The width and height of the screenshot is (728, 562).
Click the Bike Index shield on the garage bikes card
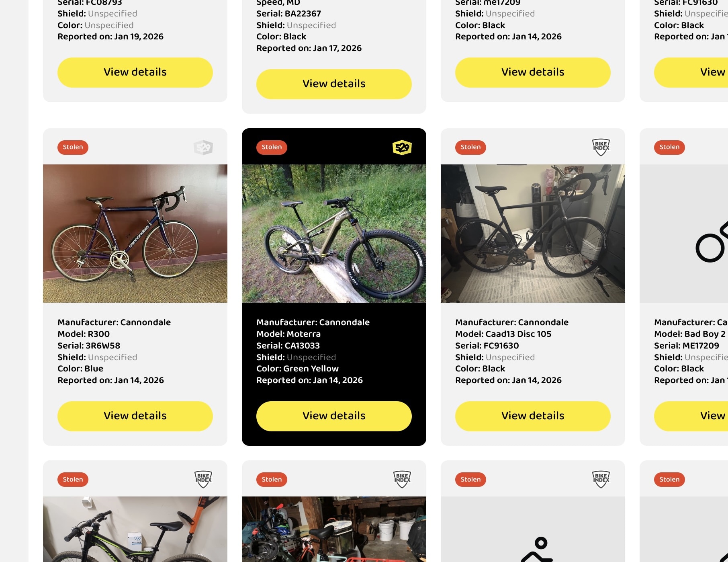point(401,479)
